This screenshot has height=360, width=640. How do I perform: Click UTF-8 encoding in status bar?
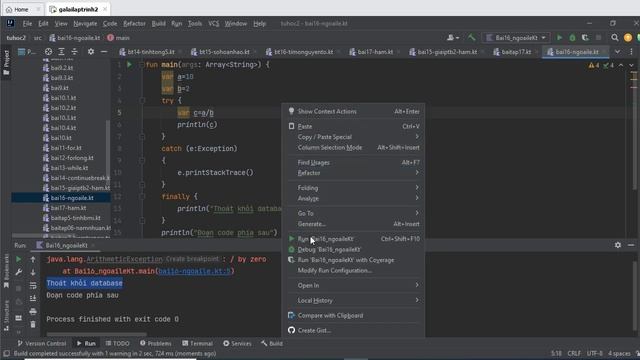595,353
